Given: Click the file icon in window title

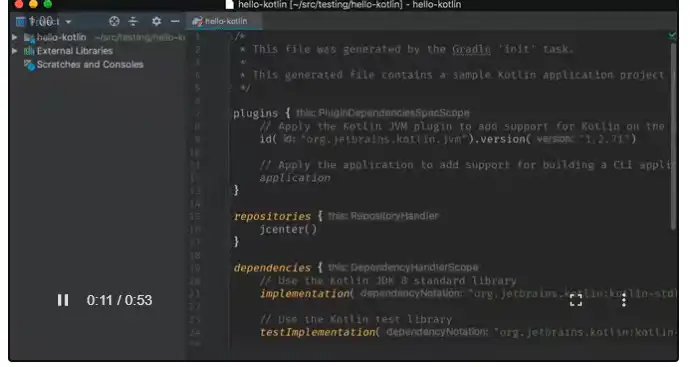Looking at the screenshot, I should (x=229, y=4).
